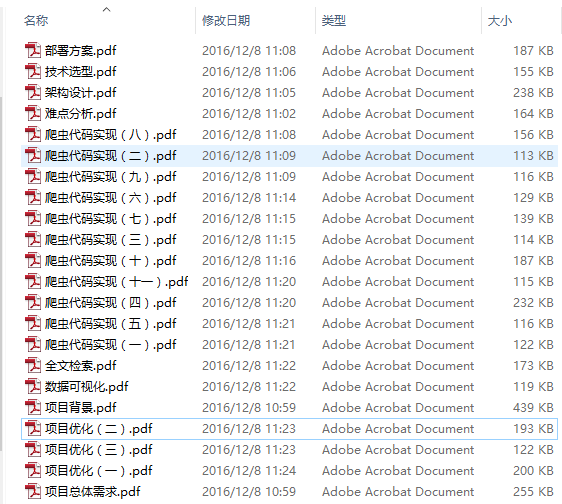Click the sort arrow above 名称 column
562x504 pixels.
tap(106, 9)
